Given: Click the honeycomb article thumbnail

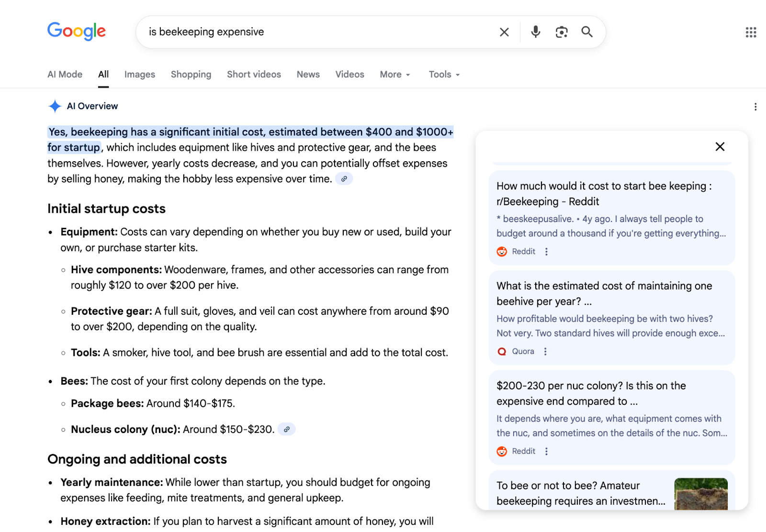Looking at the screenshot, I should (700, 493).
